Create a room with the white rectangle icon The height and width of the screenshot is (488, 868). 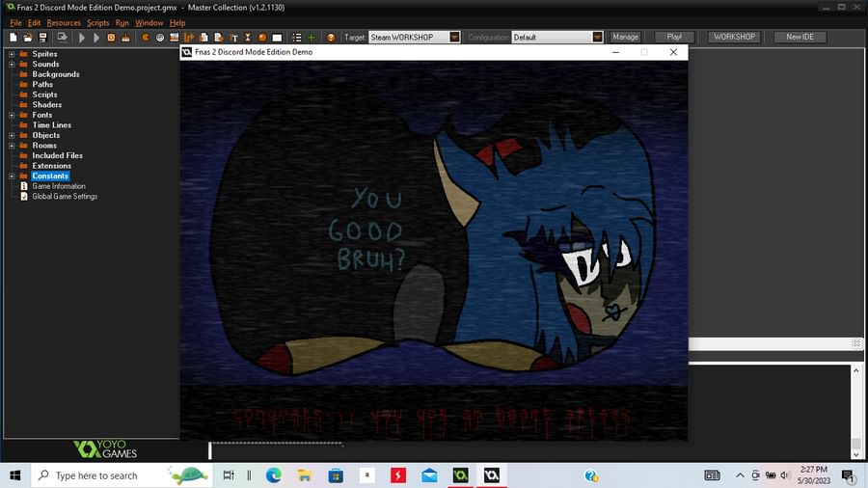point(277,37)
